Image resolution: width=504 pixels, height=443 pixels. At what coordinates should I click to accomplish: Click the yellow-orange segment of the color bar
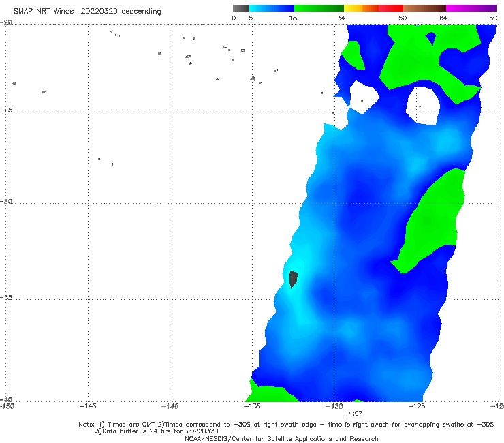[361, 8]
